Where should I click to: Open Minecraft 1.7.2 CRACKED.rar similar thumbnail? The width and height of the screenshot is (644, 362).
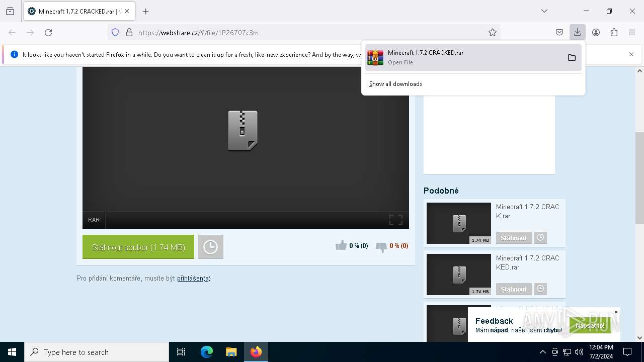point(459,275)
